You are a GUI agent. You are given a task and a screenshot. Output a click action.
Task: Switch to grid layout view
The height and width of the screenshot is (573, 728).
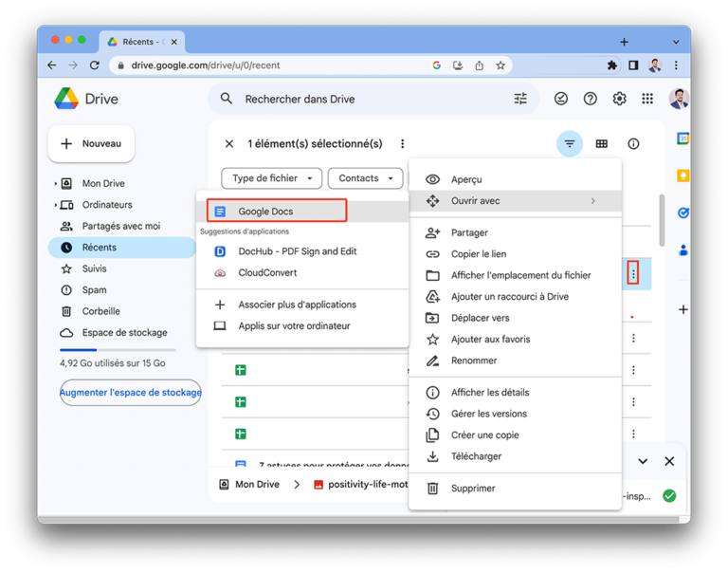[x=601, y=144]
